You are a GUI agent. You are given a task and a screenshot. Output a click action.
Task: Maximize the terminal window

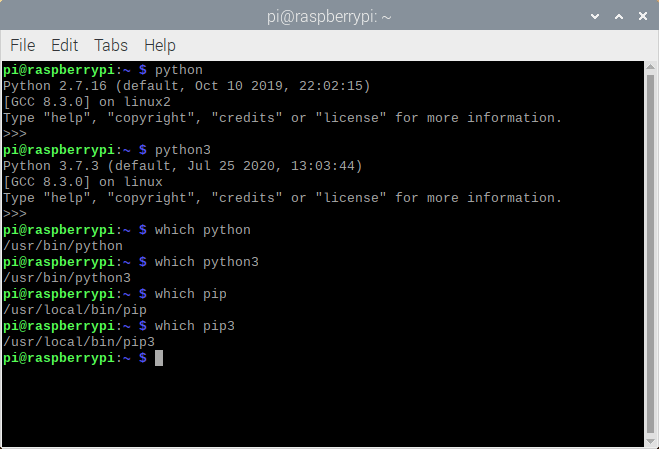point(617,16)
